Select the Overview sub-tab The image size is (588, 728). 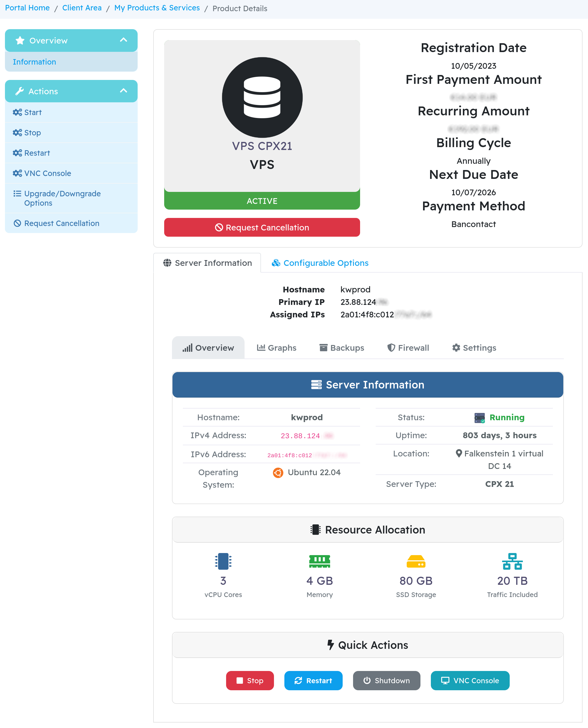(208, 348)
